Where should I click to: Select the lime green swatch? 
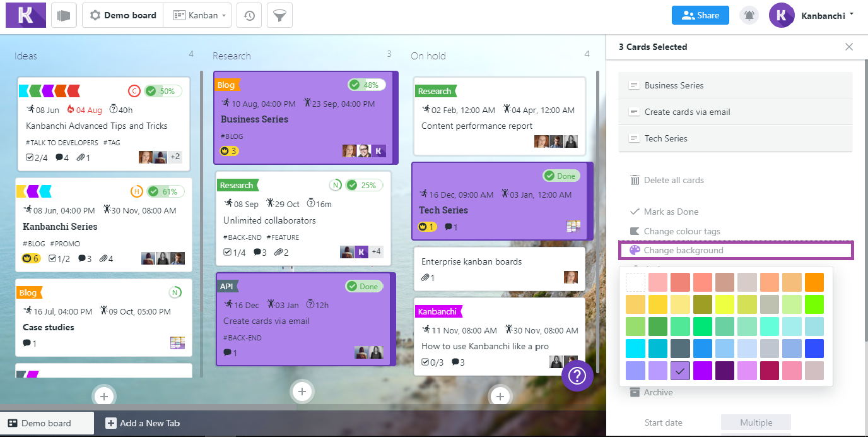(x=814, y=304)
